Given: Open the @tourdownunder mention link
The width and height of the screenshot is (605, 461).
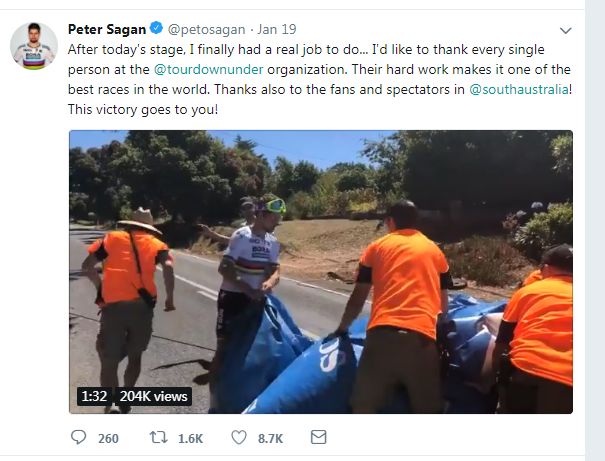Looking at the screenshot, I should click(x=209, y=69).
